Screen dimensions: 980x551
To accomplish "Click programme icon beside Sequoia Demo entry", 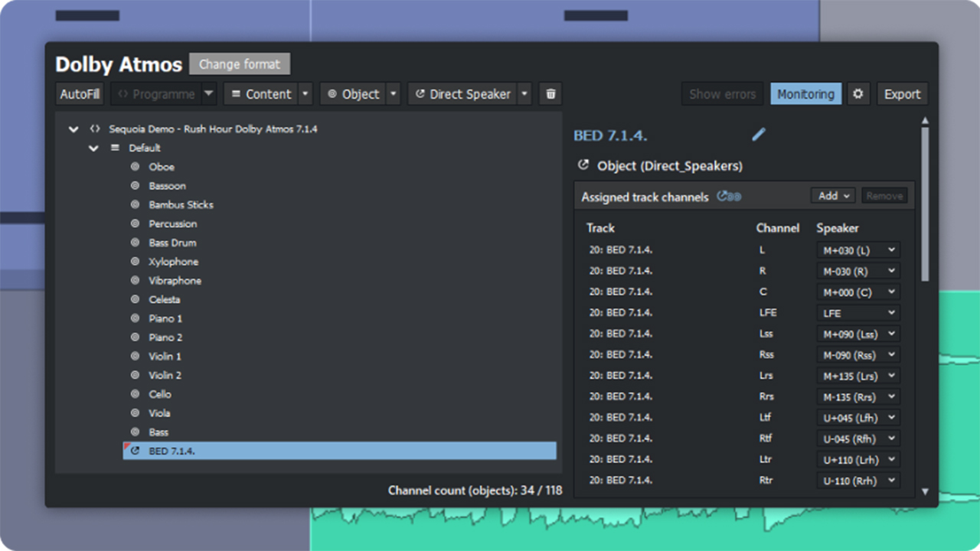I will tap(95, 129).
